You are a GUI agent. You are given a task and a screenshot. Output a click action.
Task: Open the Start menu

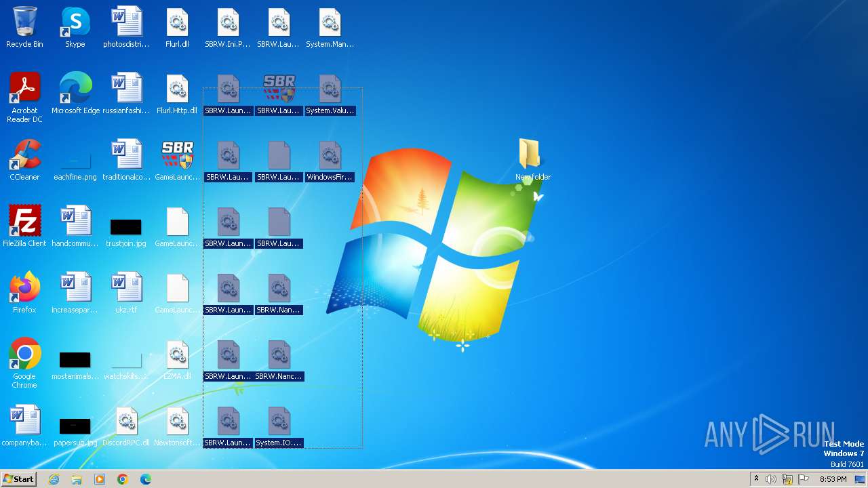[19, 479]
